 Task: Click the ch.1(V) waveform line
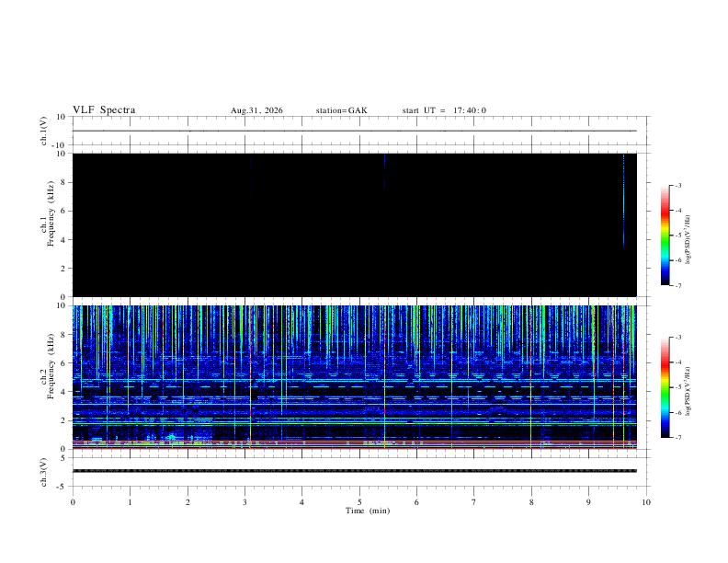tap(355, 131)
